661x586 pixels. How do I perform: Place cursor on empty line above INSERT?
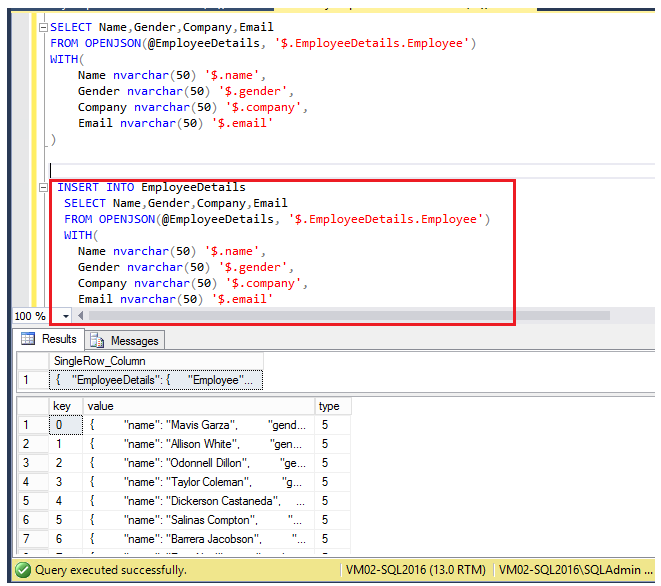click(x=352, y=171)
